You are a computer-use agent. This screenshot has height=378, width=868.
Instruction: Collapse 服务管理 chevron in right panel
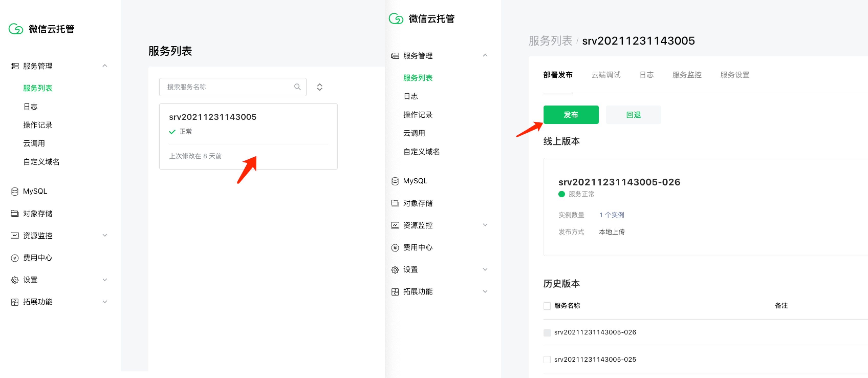coord(485,55)
